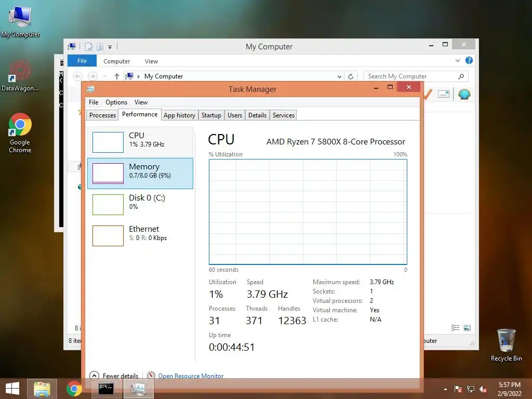Launch Google Chrome desktop shortcut
The width and height of the screenshot is (532, 399).
coord(20,133)
